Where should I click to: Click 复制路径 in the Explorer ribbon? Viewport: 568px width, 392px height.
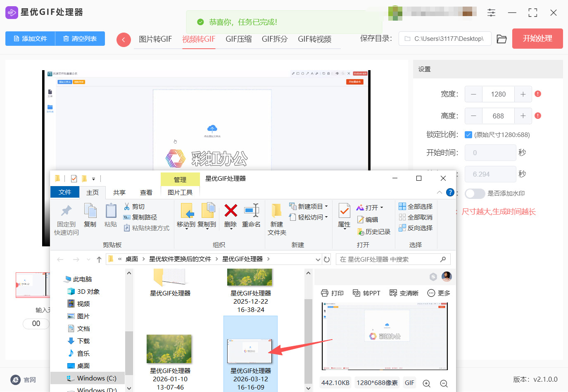coord(140,217)
